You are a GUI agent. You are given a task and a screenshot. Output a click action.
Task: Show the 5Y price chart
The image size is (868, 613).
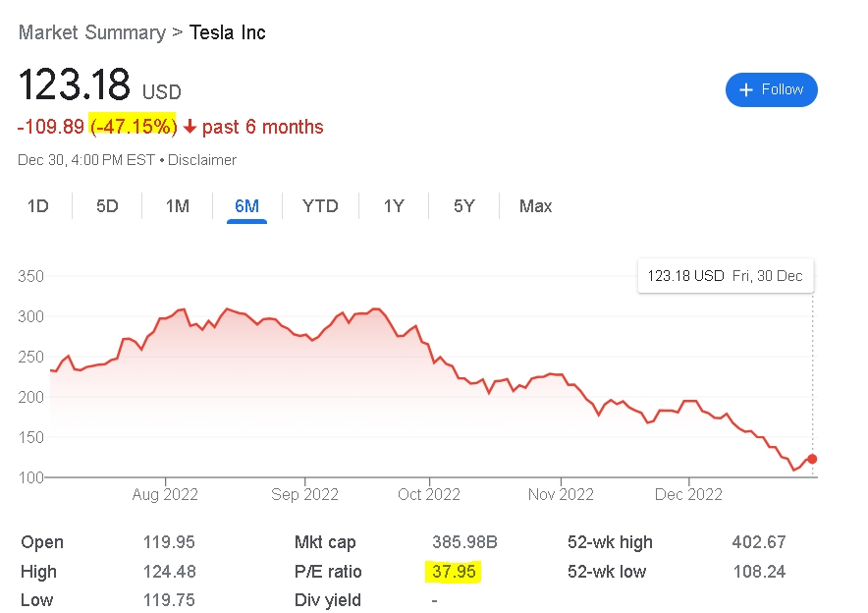463,206
